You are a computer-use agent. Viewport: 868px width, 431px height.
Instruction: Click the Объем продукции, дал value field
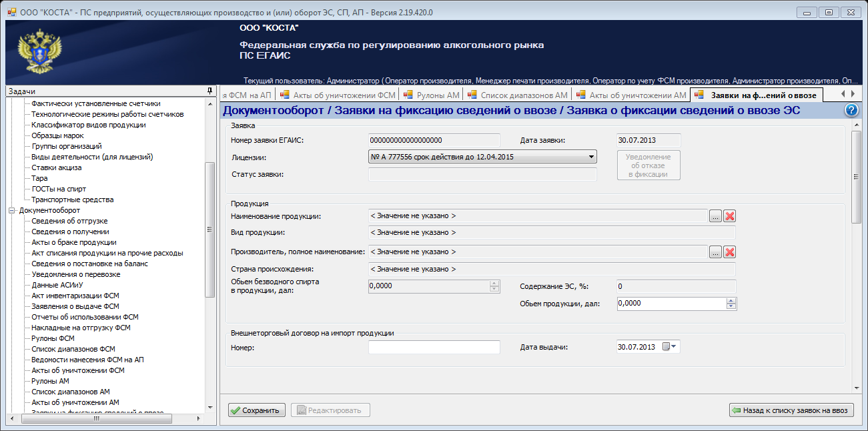click(672, 304)
